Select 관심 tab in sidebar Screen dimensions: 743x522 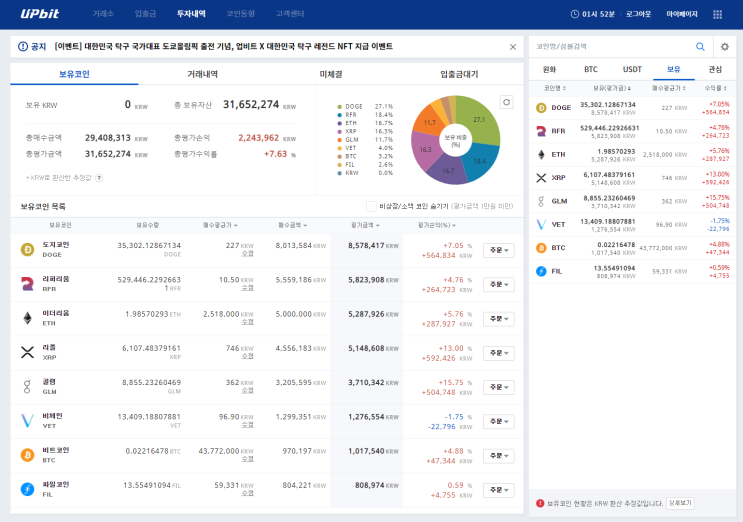tap(715, 70)
